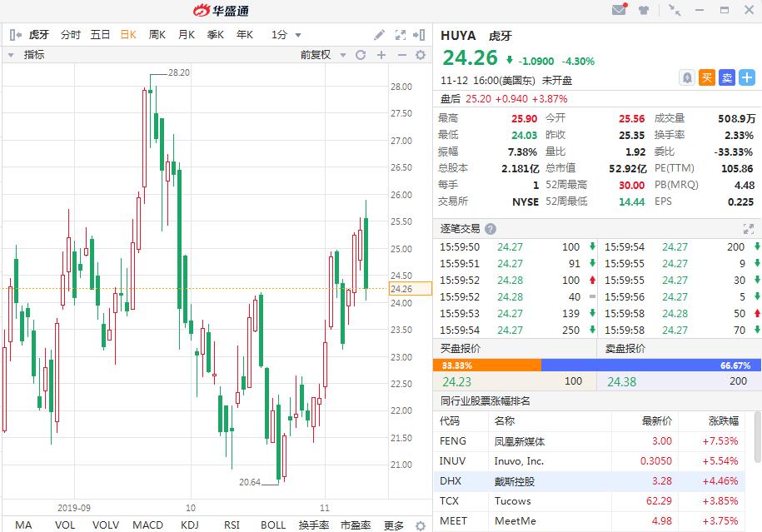
Task: Click the orange 买 buy button
Action: coord(706,77)
